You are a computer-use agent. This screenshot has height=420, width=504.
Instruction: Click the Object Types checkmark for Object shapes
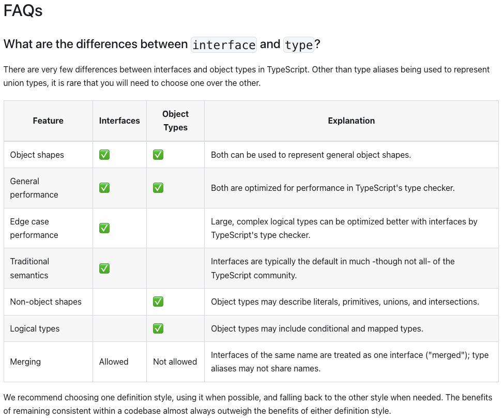(x=158, y=155)
